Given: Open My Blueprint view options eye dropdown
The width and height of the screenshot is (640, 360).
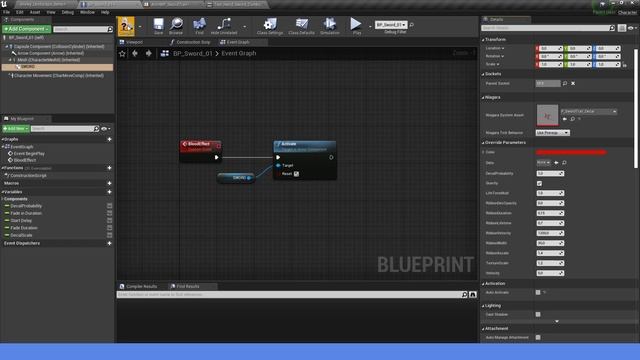Looking at the screenshot, I should pos(106,129).
